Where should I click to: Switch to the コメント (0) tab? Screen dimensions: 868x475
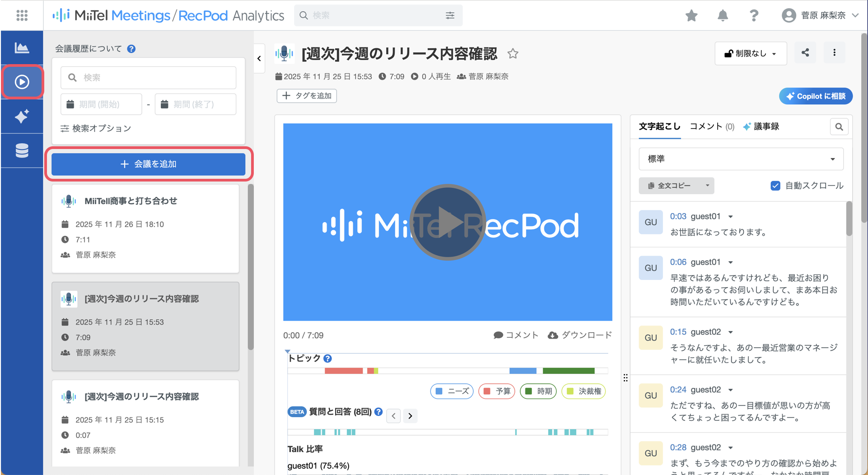tap(712, 126)
